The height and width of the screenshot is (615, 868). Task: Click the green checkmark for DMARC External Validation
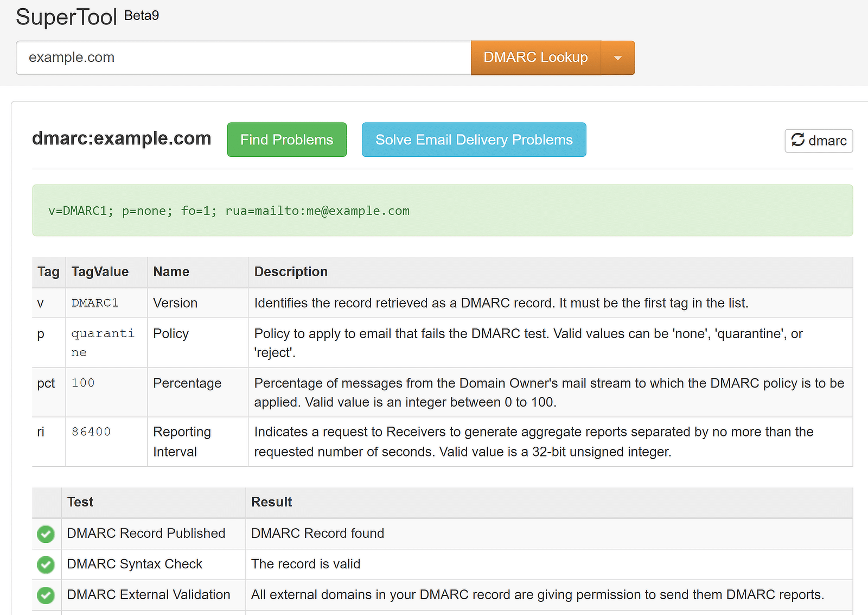pos(46,595)
